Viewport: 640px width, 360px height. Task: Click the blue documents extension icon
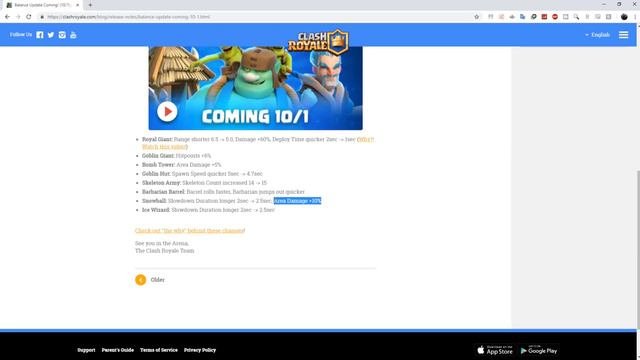pos(522,17)
